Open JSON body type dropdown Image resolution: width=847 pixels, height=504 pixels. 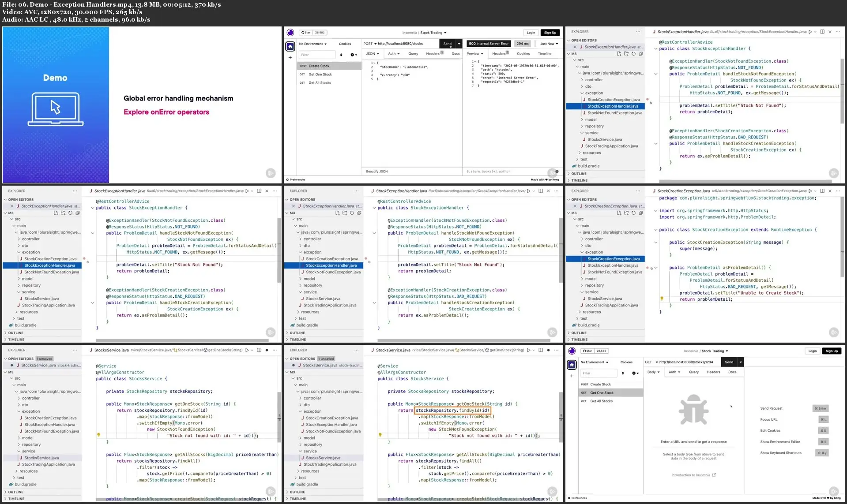(373, 54)
